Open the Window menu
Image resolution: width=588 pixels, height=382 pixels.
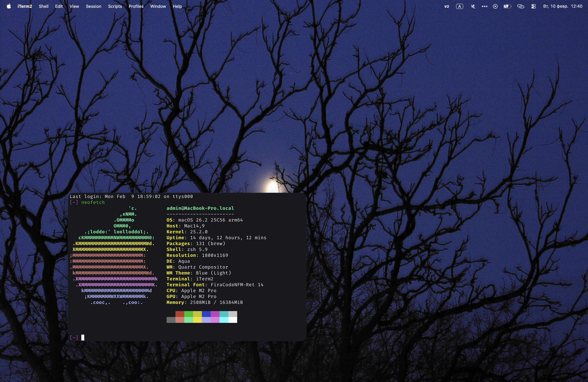pyautogui.click(x=158, y=6)
